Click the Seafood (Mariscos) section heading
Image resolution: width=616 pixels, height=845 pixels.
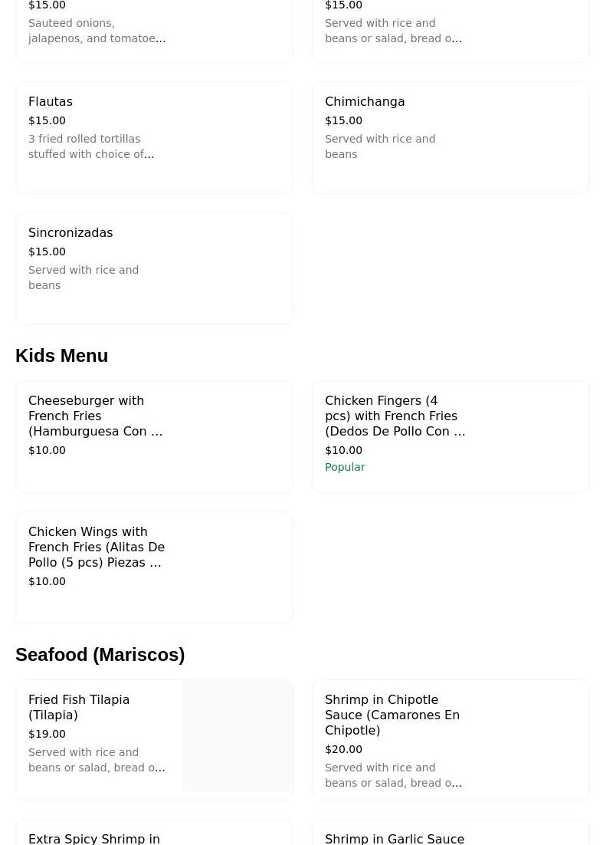[x=100, y=655]
